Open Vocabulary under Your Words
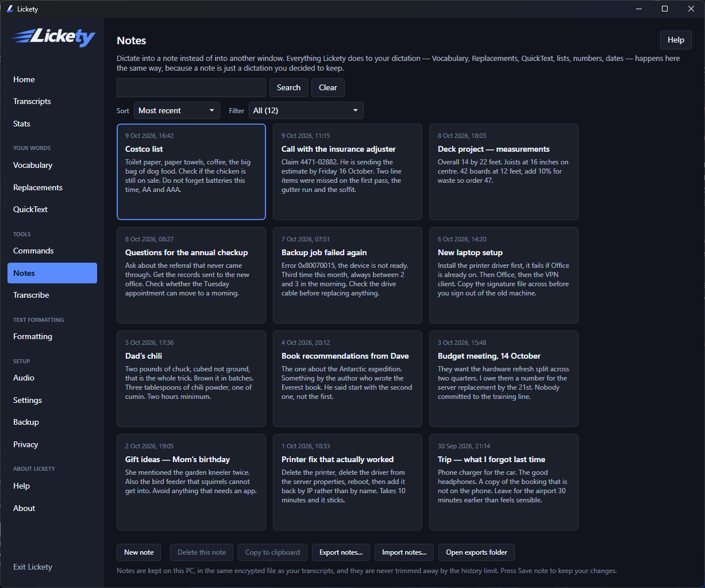Screen dimensions: 705x588 (52, 165)
